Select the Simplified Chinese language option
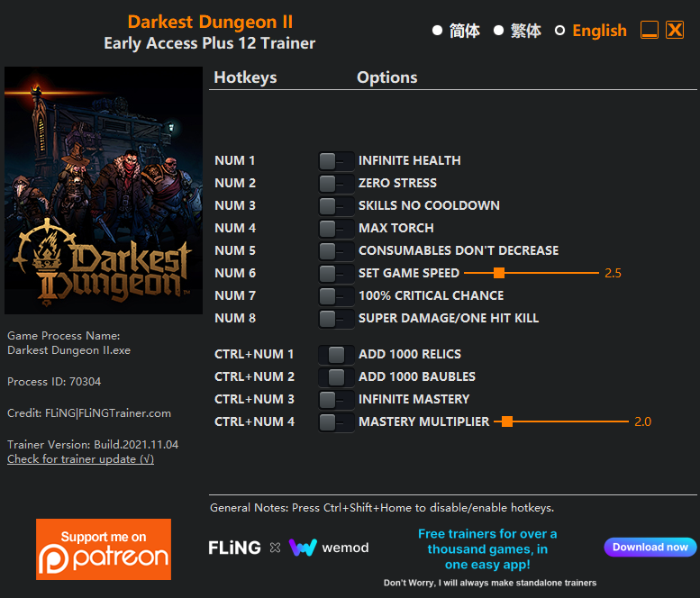The width and height of the screenshot is (700, 598). click(456, 31)
